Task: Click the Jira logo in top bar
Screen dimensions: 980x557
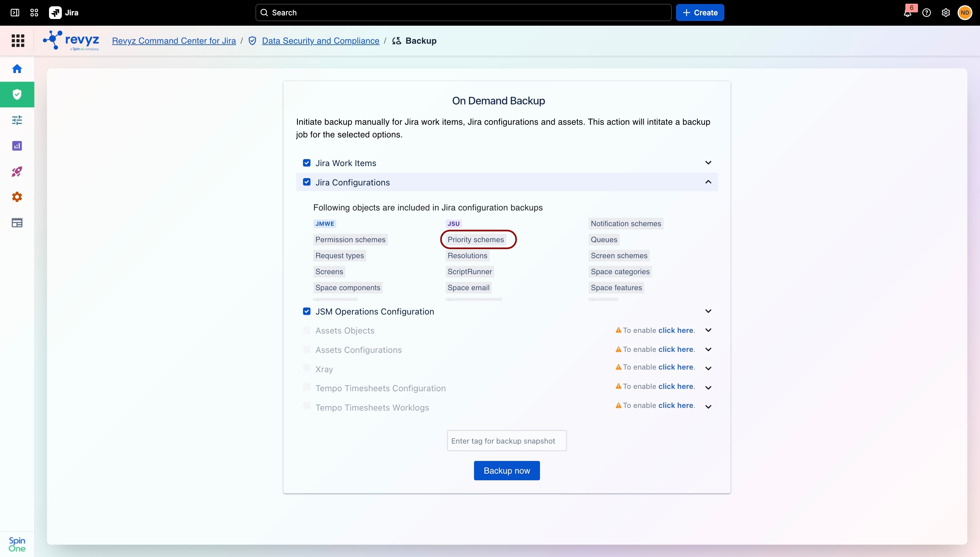Action: pyautogui.click(x=64, y=13)
